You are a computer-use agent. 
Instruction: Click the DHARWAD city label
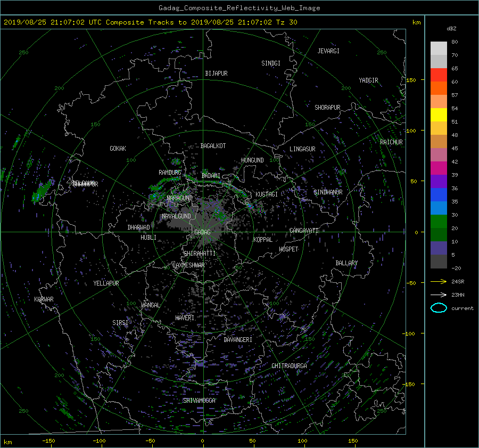[x=138, y=227]
